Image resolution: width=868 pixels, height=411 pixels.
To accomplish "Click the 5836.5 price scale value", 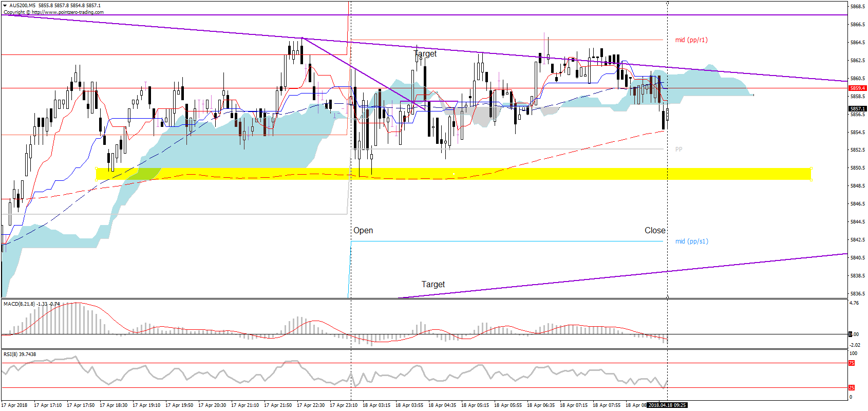I will pos(858,294).
